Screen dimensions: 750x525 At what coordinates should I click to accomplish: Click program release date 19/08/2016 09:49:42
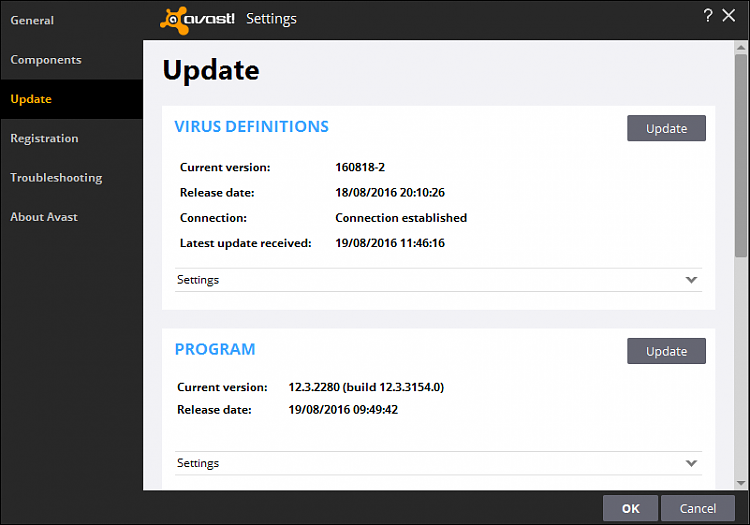click(343, 410)
